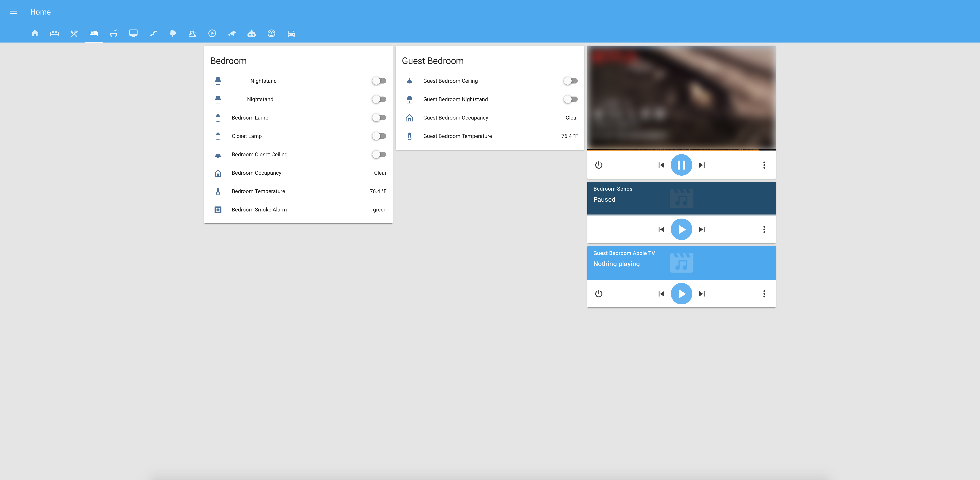Select the bathtub view tab
The height and width of the screenshot is (480, 980).
(113, 34)
